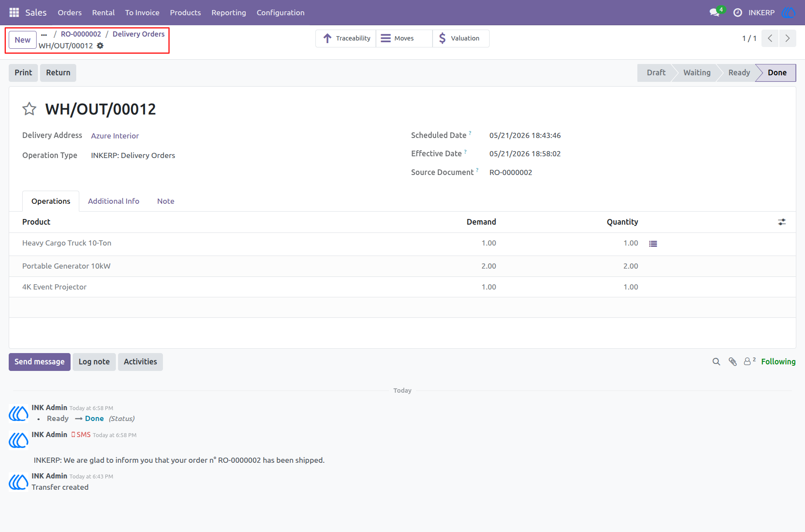Open the apps grid menu icon

point(14,13)
